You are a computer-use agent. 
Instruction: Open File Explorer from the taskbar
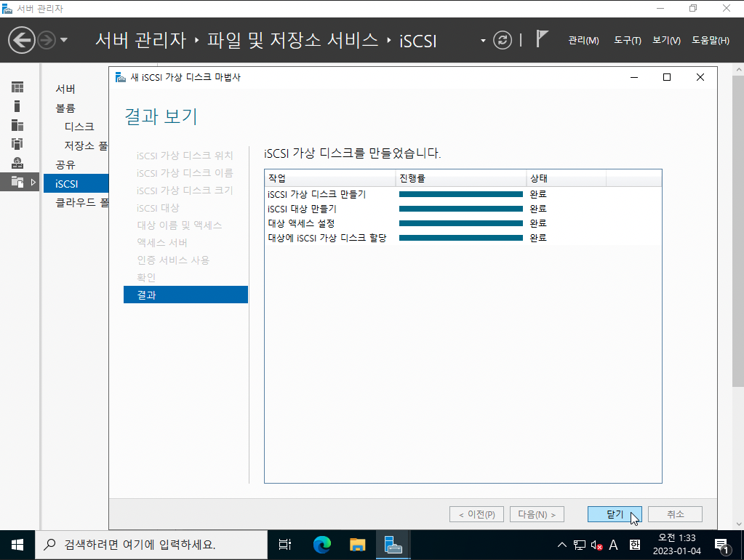click(357, 545)
